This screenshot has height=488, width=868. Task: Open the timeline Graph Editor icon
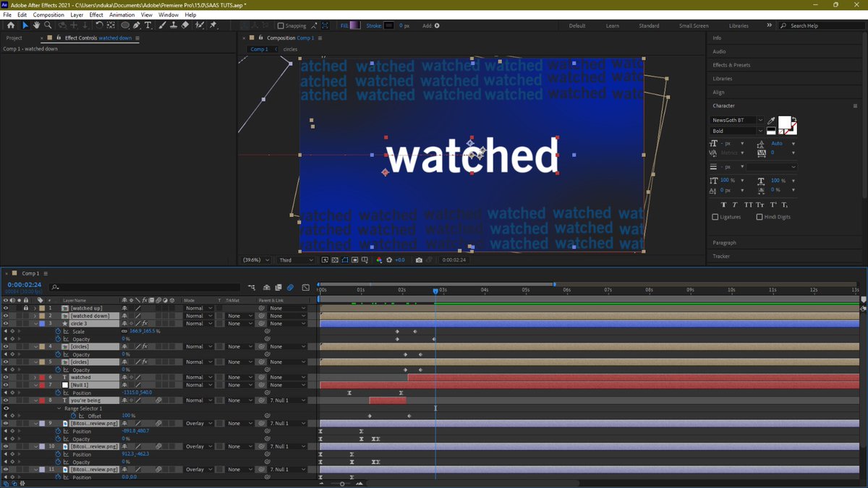[306, 288]
